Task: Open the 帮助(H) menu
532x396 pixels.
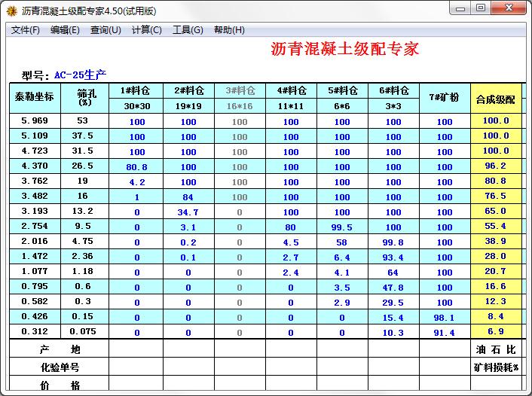Action: tap(229, 30)
